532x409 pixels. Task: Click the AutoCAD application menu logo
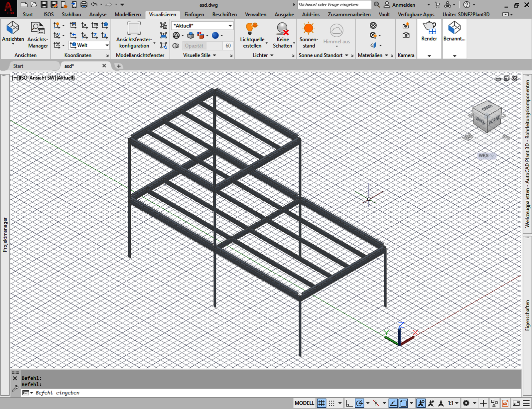(x=8, y=8)
